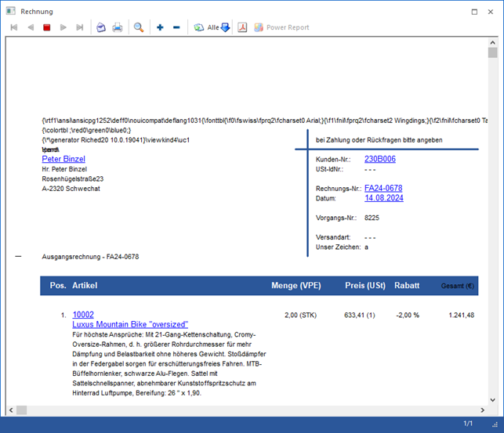Go to first page of report
504x433 pixels.
point(14,27)
